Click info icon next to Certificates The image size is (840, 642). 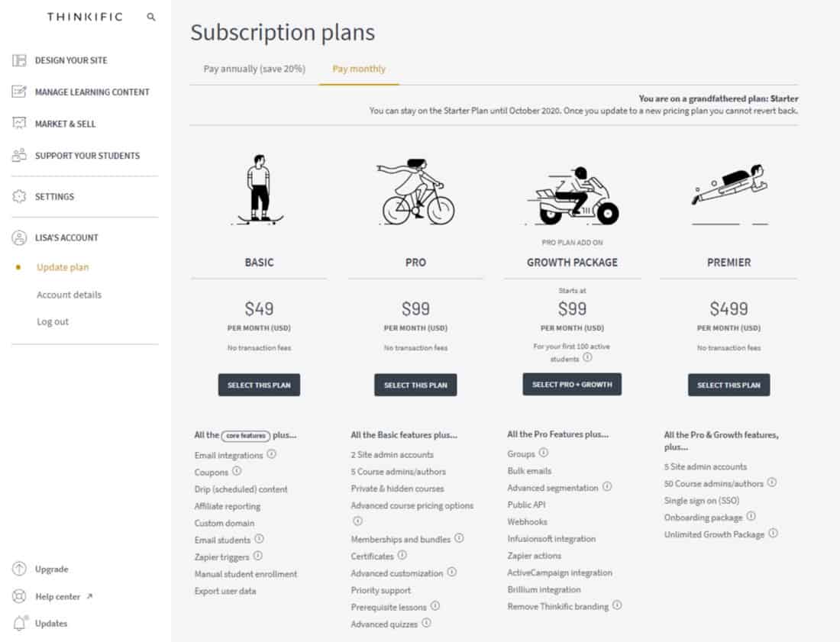pyautogui.click(x=402, y=555)
